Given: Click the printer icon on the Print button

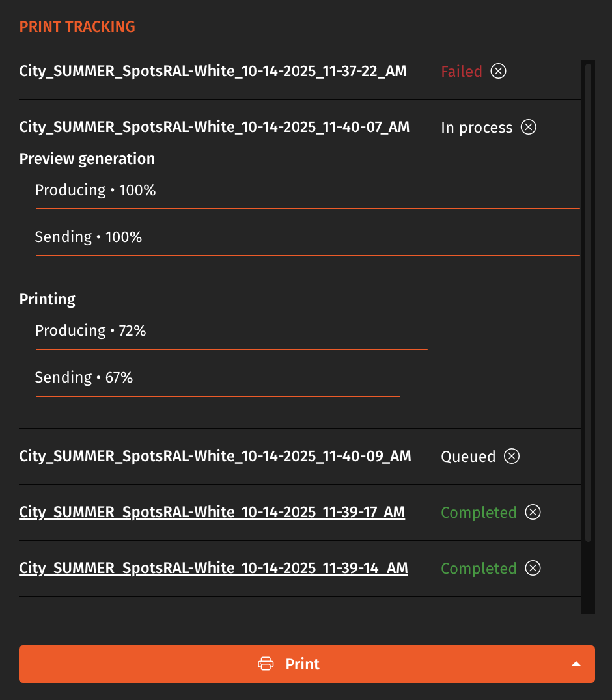Looking at the screenshot, I should pyautogui.click(x=266, y=664).
